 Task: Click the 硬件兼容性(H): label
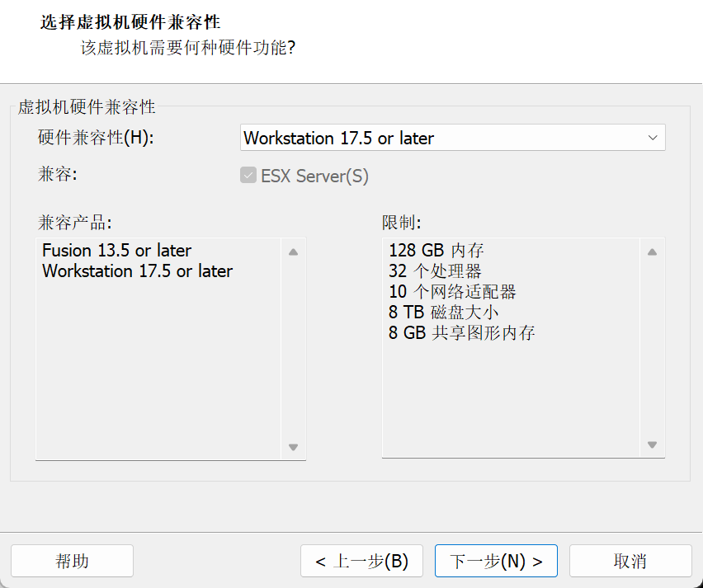96,138
